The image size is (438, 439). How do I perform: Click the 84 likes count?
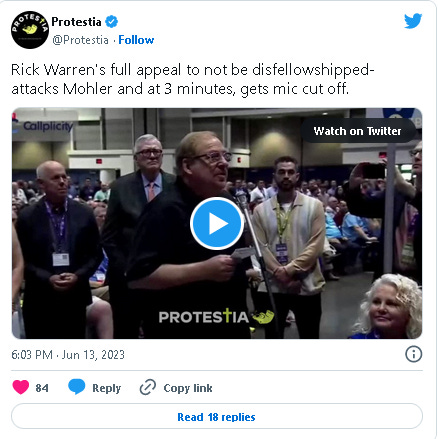(42, 388)
